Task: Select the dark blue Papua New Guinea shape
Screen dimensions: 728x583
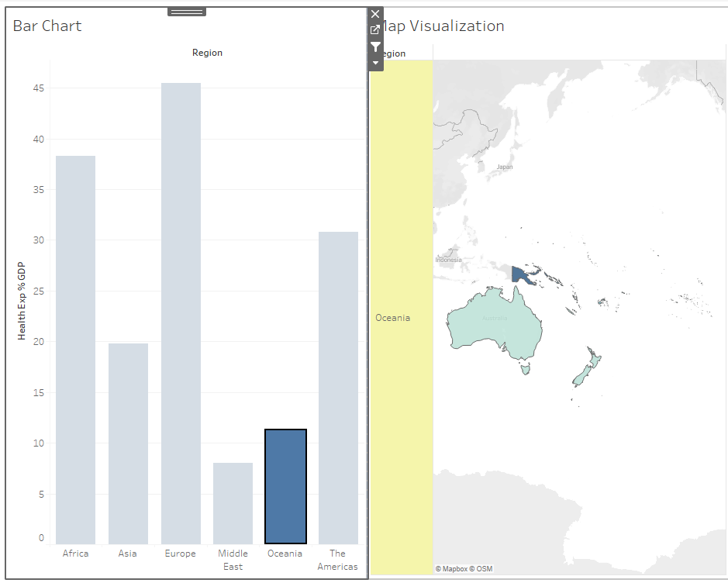Action: click(521, 274)
